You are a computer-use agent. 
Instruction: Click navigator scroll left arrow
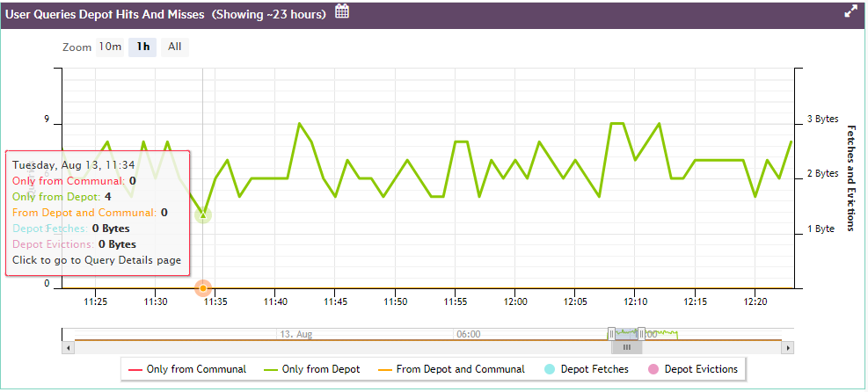tap(68, 348)
